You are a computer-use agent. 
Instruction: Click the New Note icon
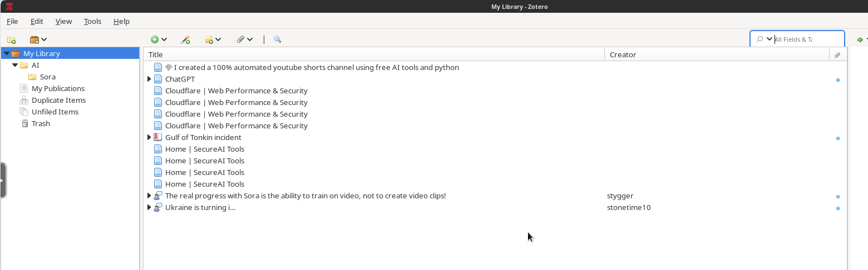pos(209,39)
